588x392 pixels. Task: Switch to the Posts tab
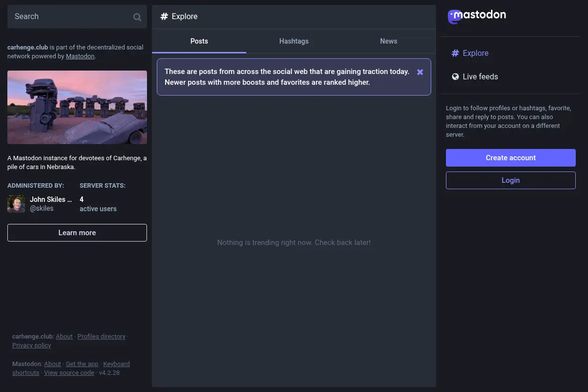pyautogui.click(x=199, y=41)
